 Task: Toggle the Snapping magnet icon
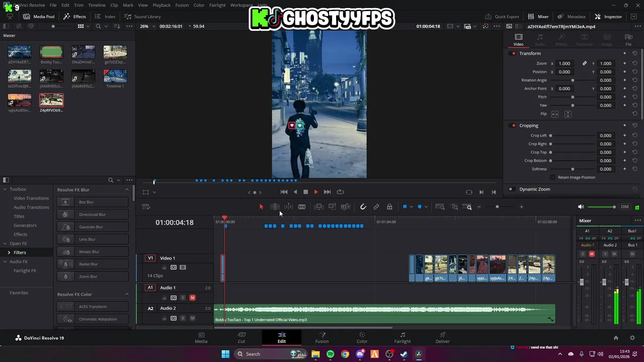click(363, 207)
